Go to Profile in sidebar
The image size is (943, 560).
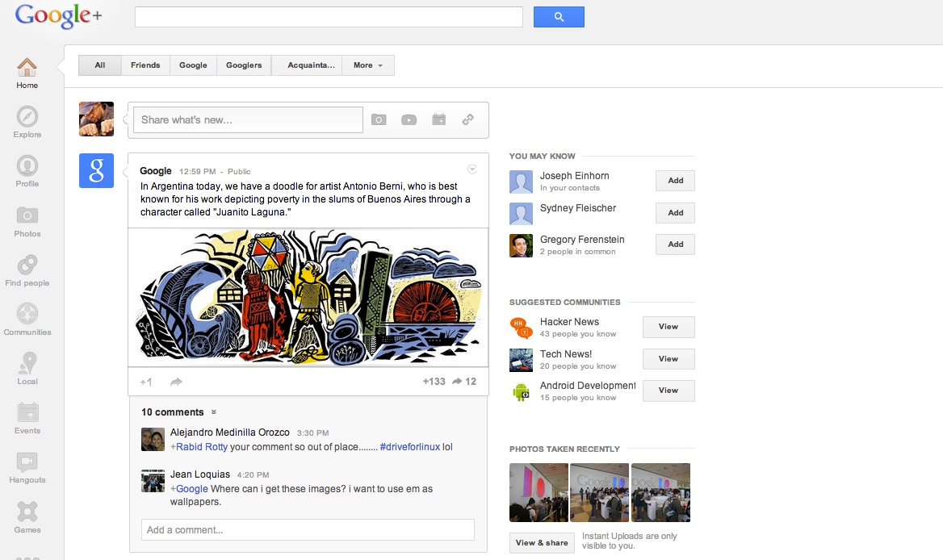[27, 172]
